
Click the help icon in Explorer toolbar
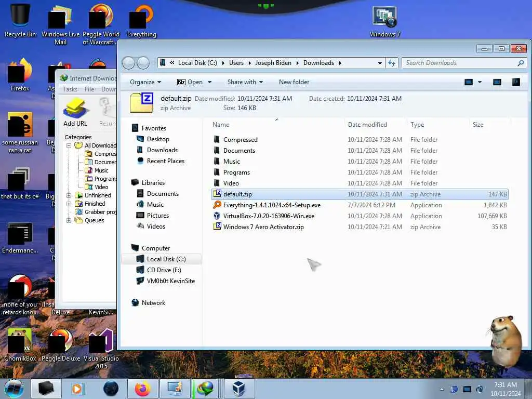pos(516,82)
